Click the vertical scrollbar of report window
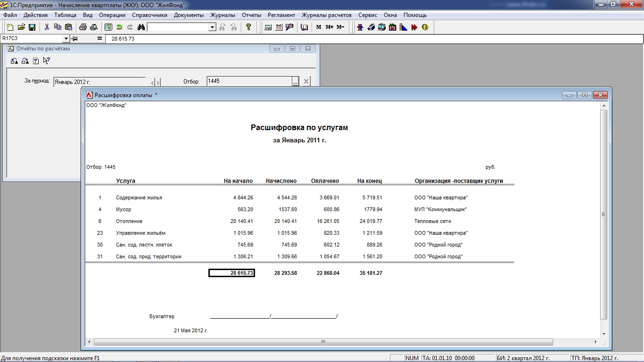Image resolution: width=644 pixels, height=362 pixels. 603,214
